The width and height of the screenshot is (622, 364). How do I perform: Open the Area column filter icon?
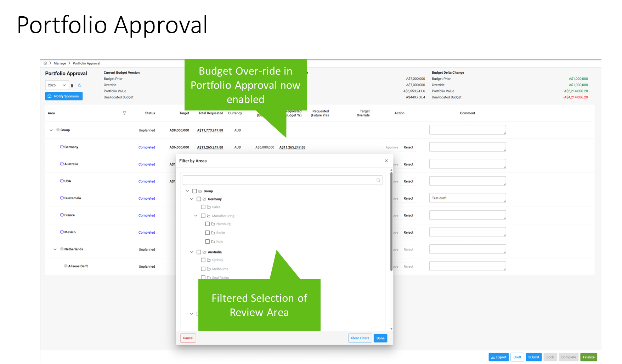pyautogui.click(x=124, y=113)
